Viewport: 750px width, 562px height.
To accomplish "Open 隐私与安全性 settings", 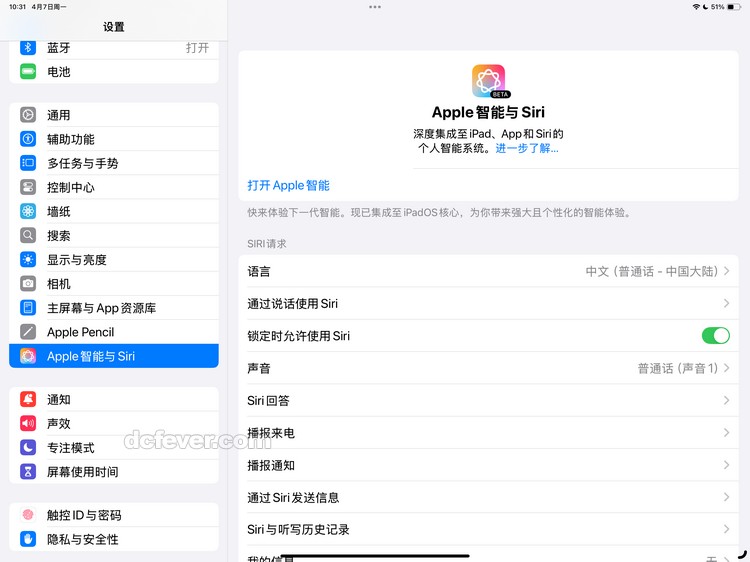I will [x=114, y=539].
